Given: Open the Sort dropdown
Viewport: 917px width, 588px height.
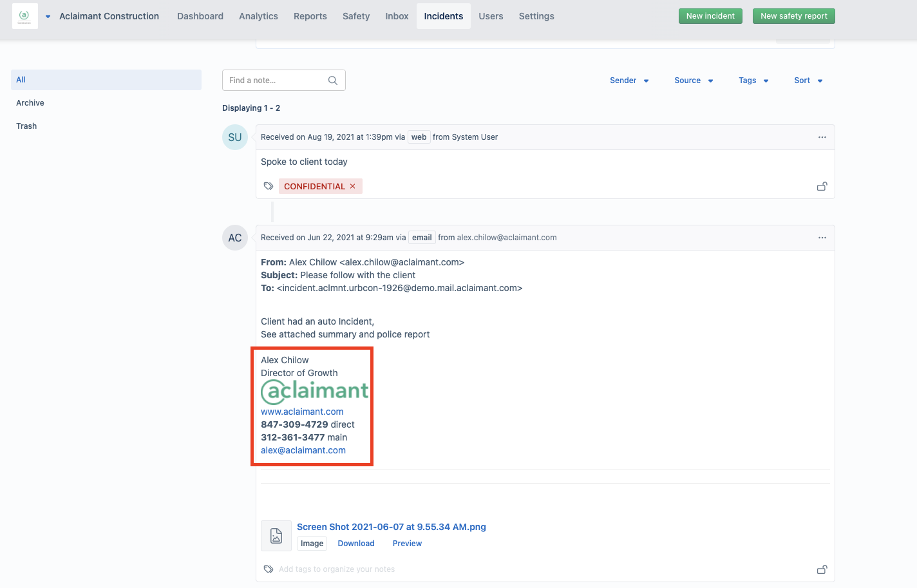Looking at the screenshot, I should 808,81.
